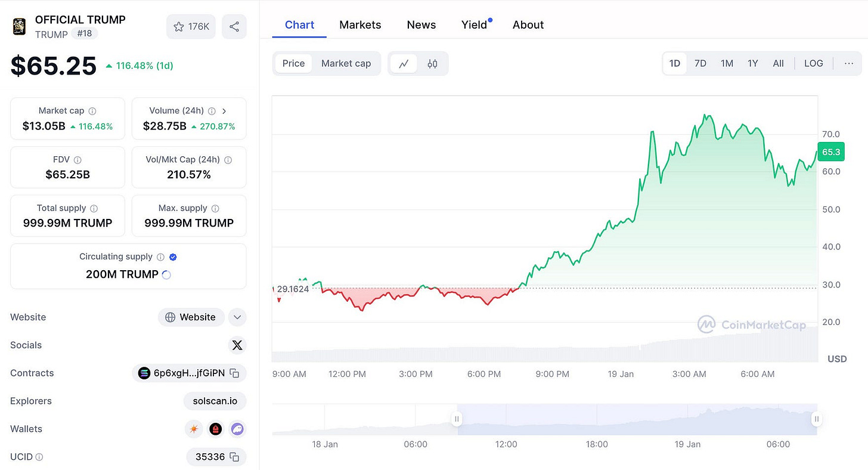
Task: Click the #18 rank badge
Action: point(85,33)
